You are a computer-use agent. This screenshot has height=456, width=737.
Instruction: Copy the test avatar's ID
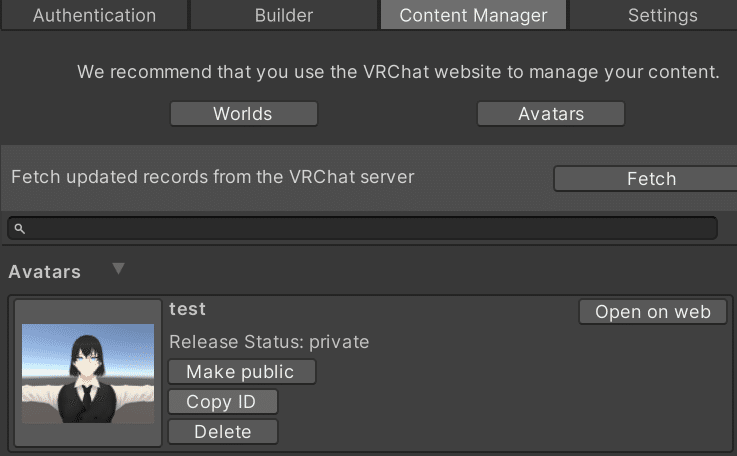(222, 402)
